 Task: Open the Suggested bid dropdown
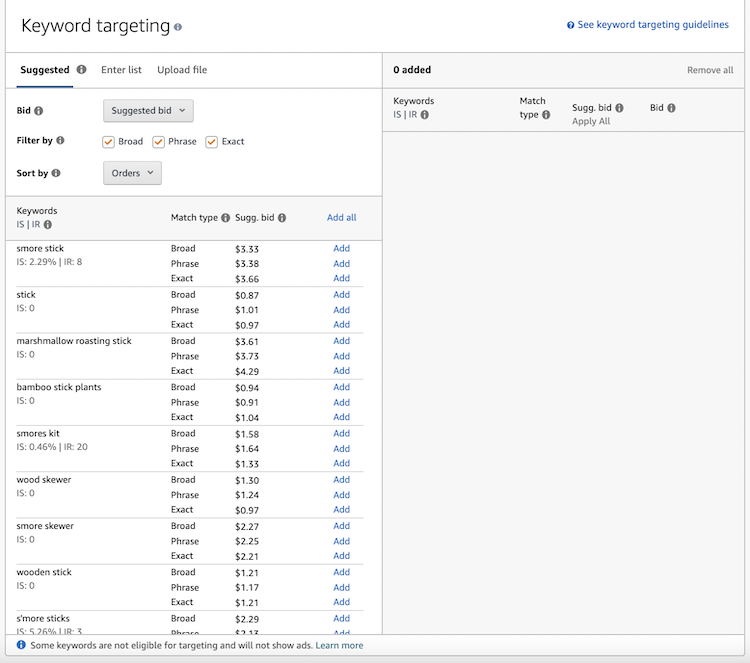(148, 111)
